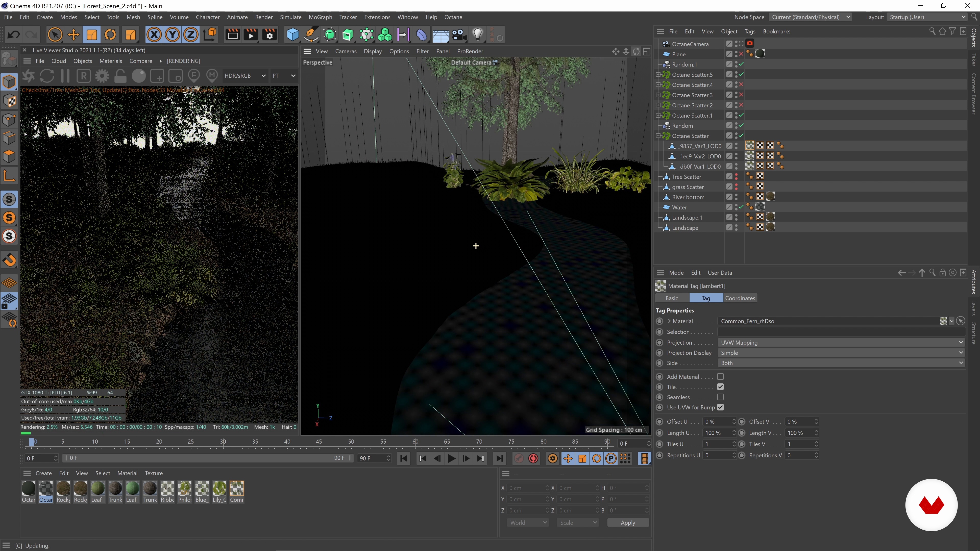The height and width of the screenshot is (551, 980).
Task: Open Projection Display Simple dropdown
Action: [x=841, y=353]
